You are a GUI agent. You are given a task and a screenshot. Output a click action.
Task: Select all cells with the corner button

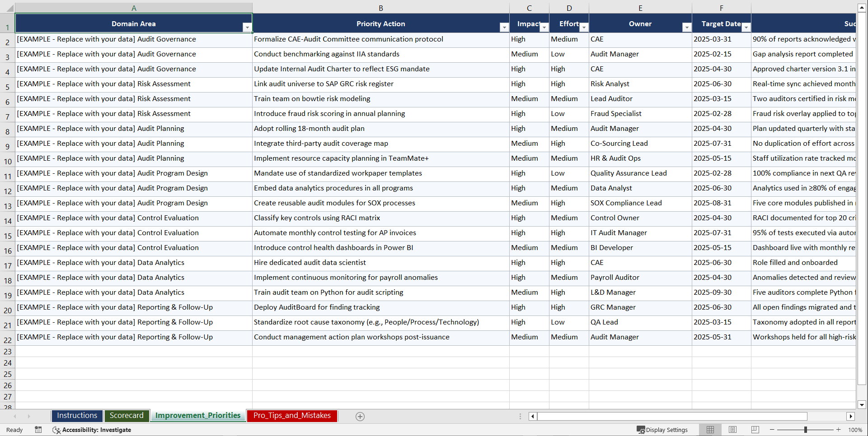click(7, 8)
